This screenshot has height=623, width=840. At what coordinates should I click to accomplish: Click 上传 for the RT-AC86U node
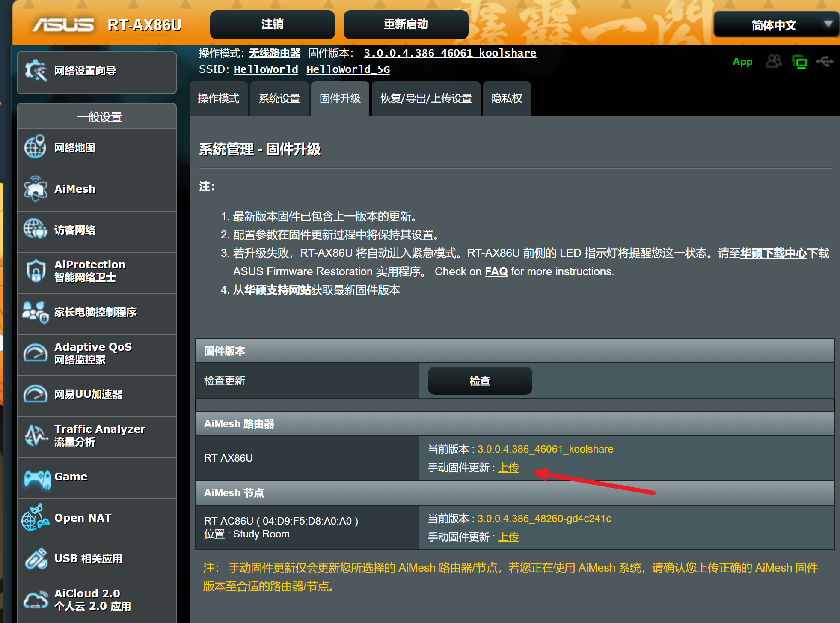tap(509, 537)
